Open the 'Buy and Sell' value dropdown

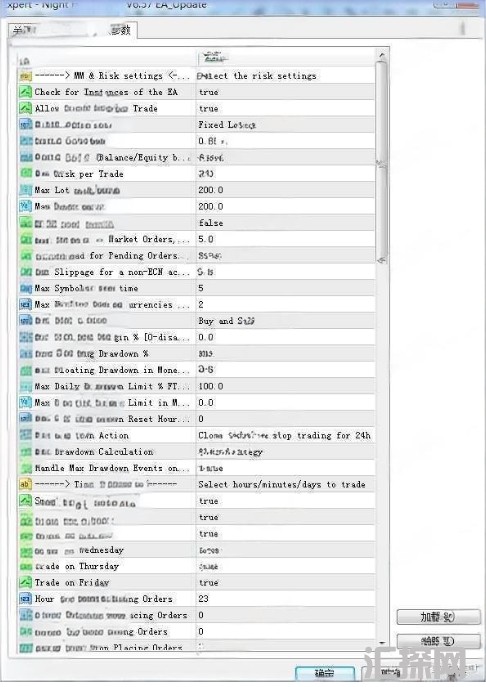tap(285, 321)
